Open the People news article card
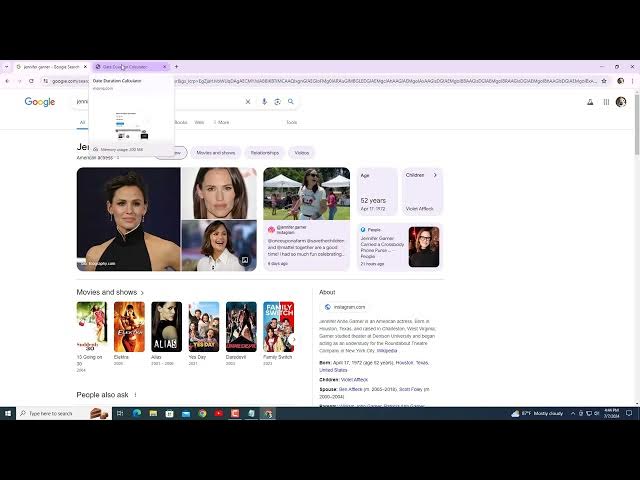The height and width of the screenshot is (480, 640). click(x=400, y=247)
